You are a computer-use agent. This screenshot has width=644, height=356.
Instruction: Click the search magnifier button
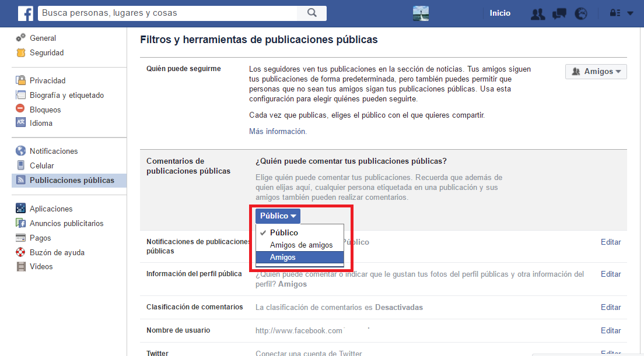coord(312,13)
